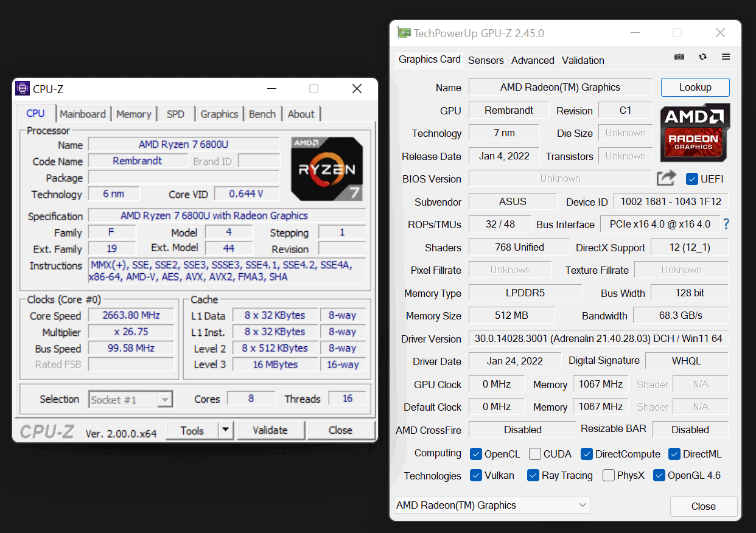
Task: Click the GPU Name field AMD Radeon(TM) Graphics
Action: (x=560, y=87)
